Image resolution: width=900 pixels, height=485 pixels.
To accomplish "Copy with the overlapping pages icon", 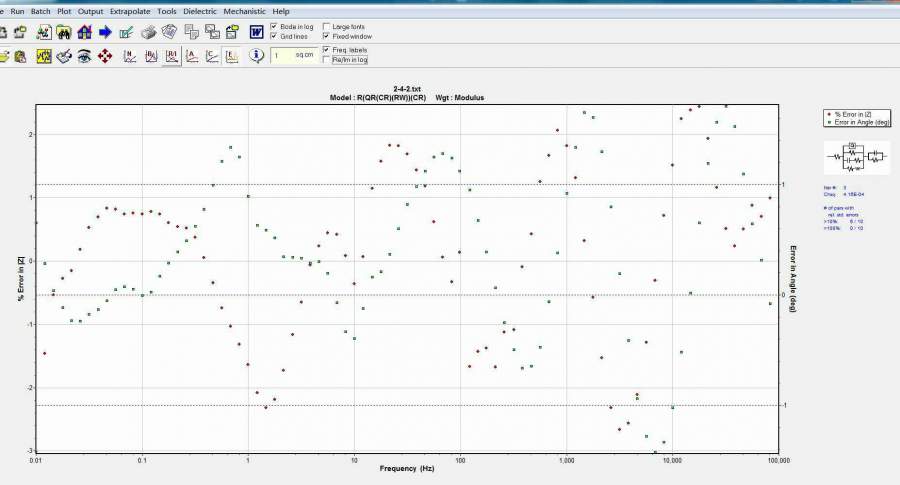I will pyautogui.click(x=192, y=32).
